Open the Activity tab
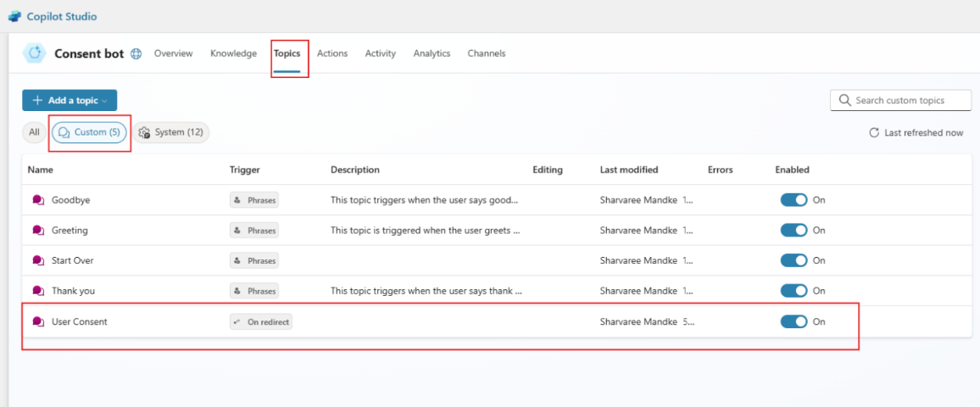 [381, 53]
